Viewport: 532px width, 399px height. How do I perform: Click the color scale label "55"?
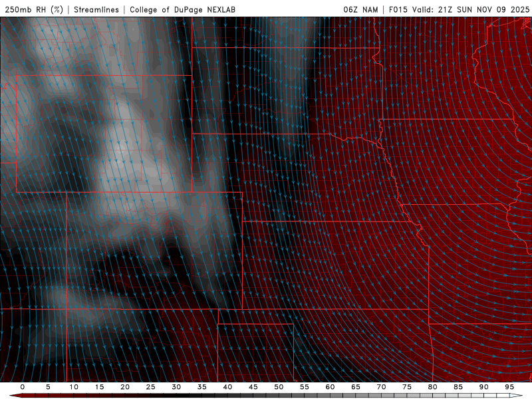click(305, 387)
